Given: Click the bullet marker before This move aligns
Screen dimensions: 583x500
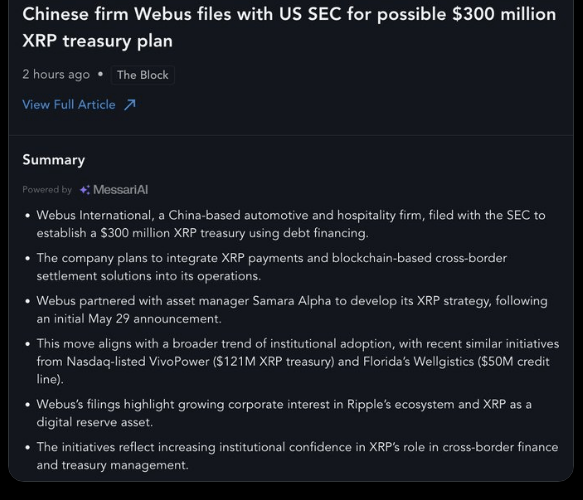Looking at the screenshot, I should 27,344.
